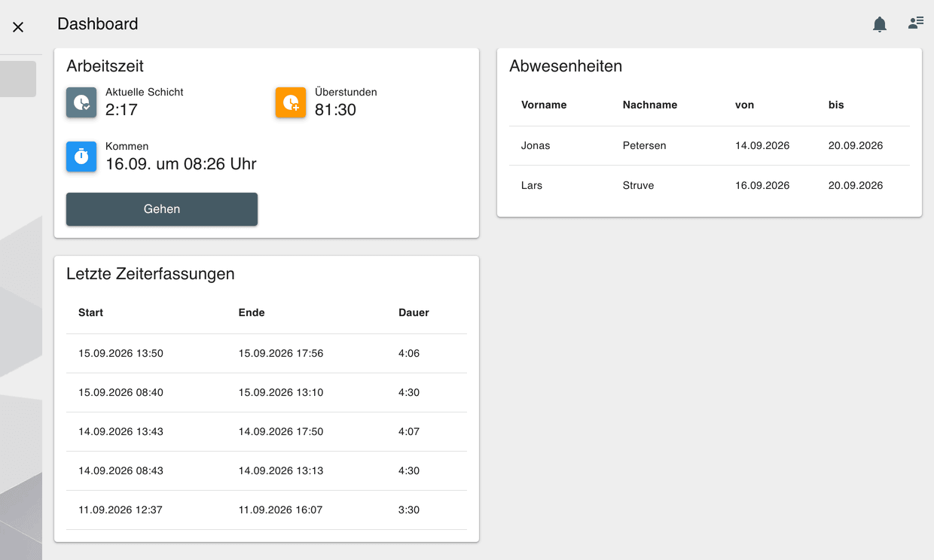
Task: Click the Aktuelle Schicht label
Action: click(145, 92)
